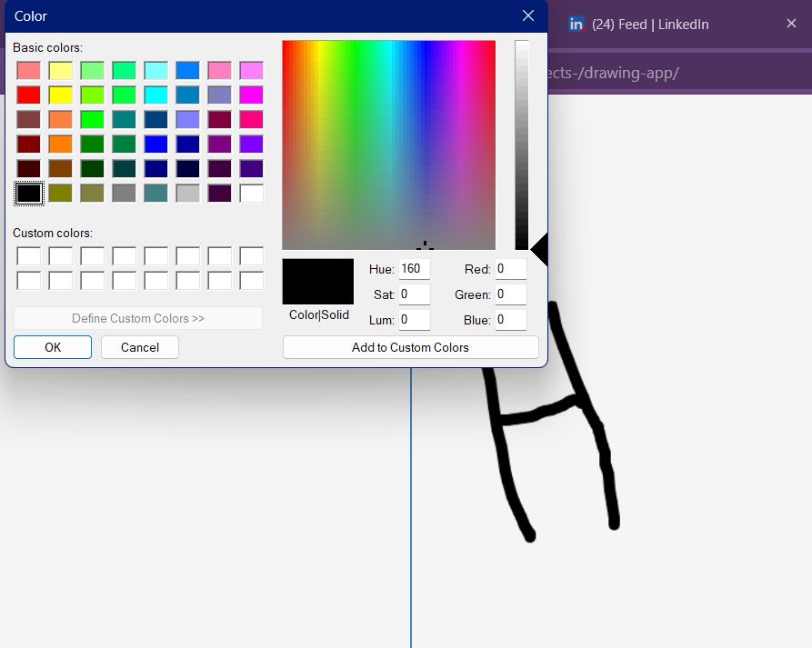Select the first empty custom color slot

28,256
